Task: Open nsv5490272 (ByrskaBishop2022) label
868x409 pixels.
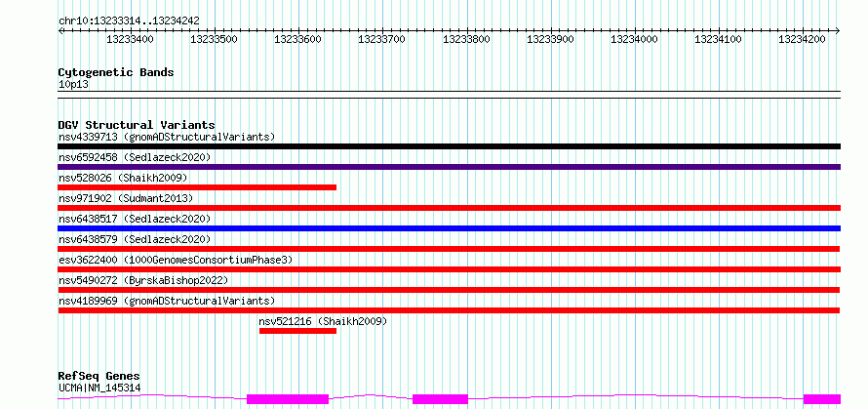Action: [x=143, y=280]
